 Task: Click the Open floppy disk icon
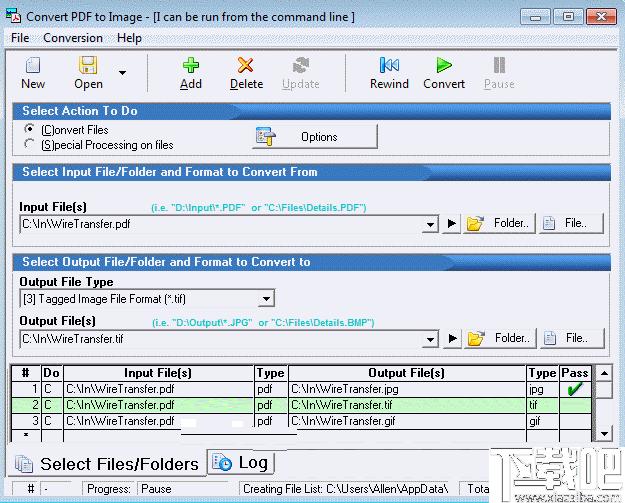click(x=88, y=65)
